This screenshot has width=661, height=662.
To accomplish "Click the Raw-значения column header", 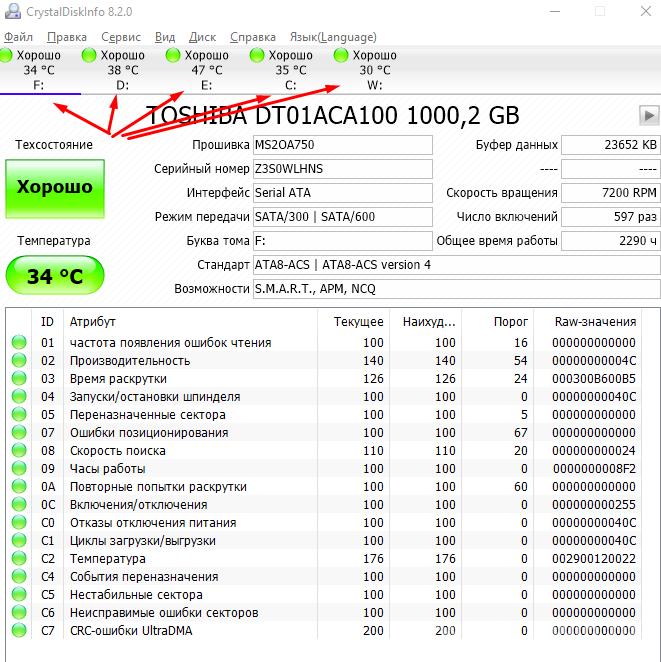I will pyautogui.click(x=588, y=322).
